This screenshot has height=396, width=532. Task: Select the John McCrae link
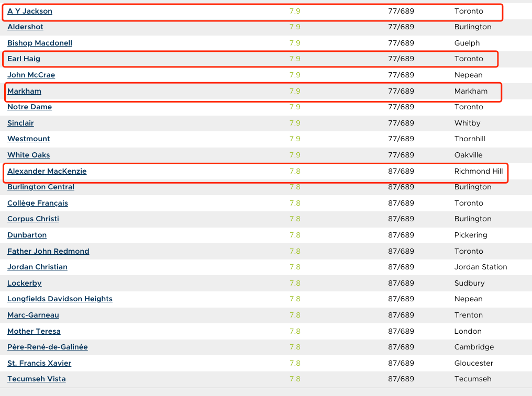[31, 75]
